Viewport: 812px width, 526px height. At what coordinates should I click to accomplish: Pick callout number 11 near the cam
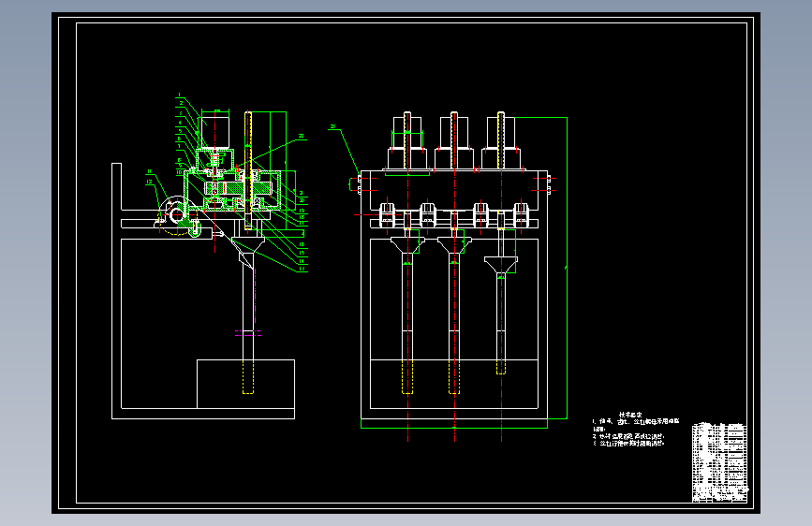pos(150,171)
